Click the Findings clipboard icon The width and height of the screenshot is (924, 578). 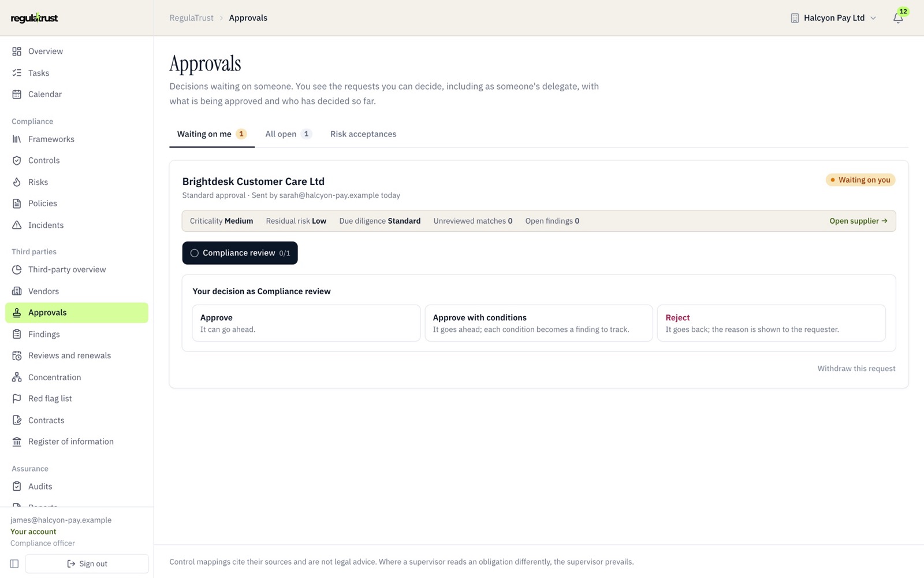(17, 334)
